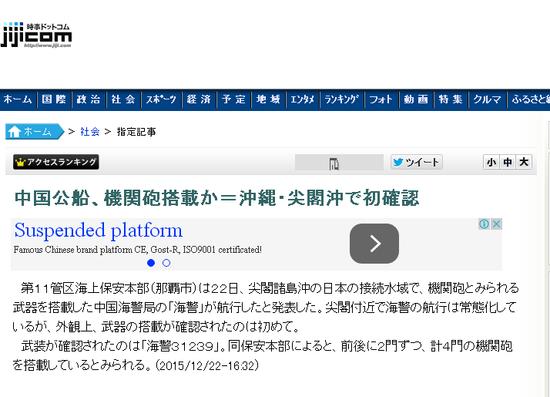Click the AdChoices info icon
Image resolution: width=550 pixels, height=397 pixels.
click(484, 224)
